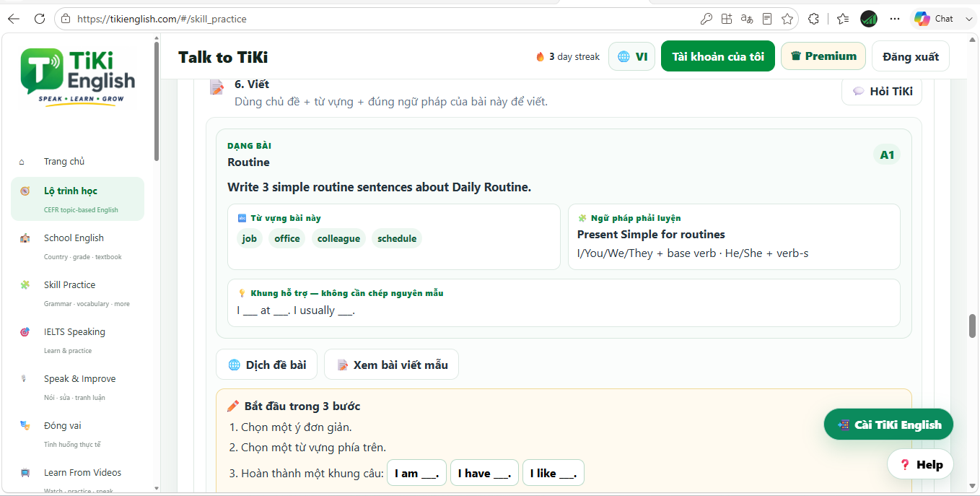Open Copilot Chat in browser toolbar
This screenshot has height=496, width=980.
934,19
